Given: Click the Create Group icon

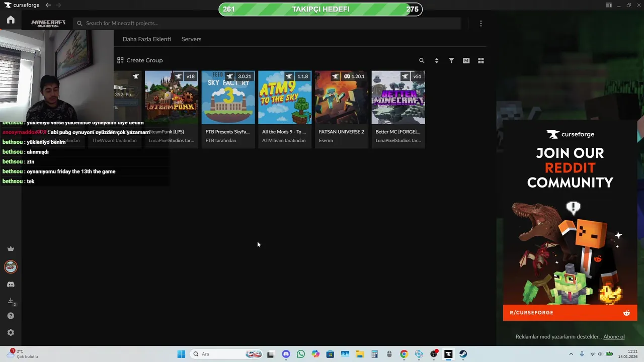Looking at the screenshot, I should coord(120,60).
